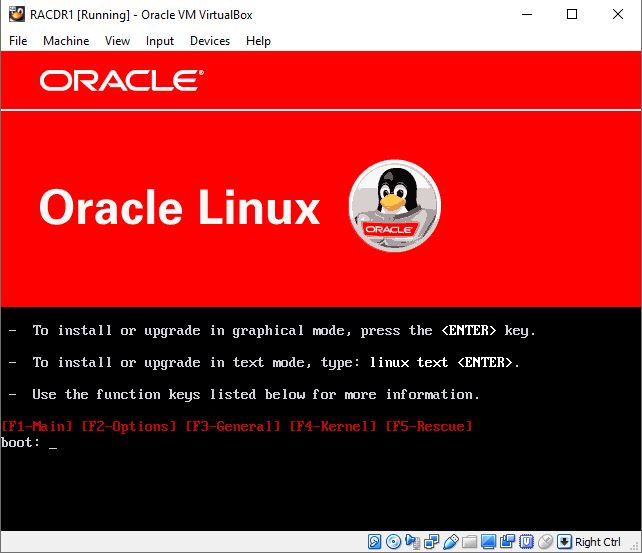
Task: Click the shared folders status icon
Action: click(x=469, y=542)
